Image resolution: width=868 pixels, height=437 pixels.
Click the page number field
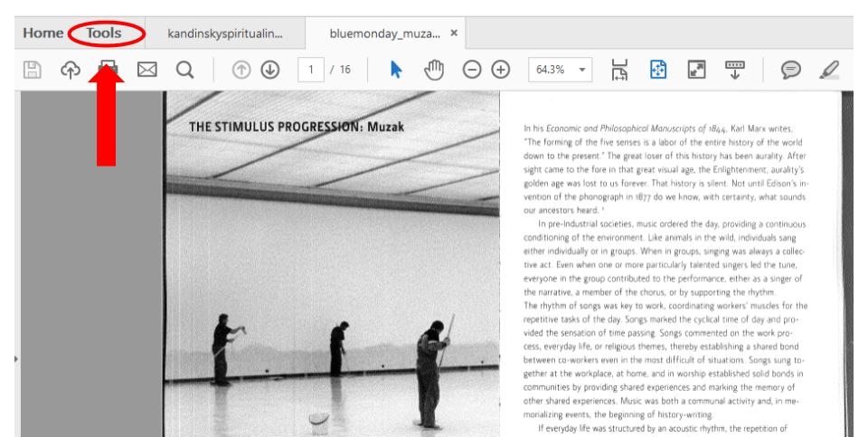pyautogui.click(x=310, y=70)
